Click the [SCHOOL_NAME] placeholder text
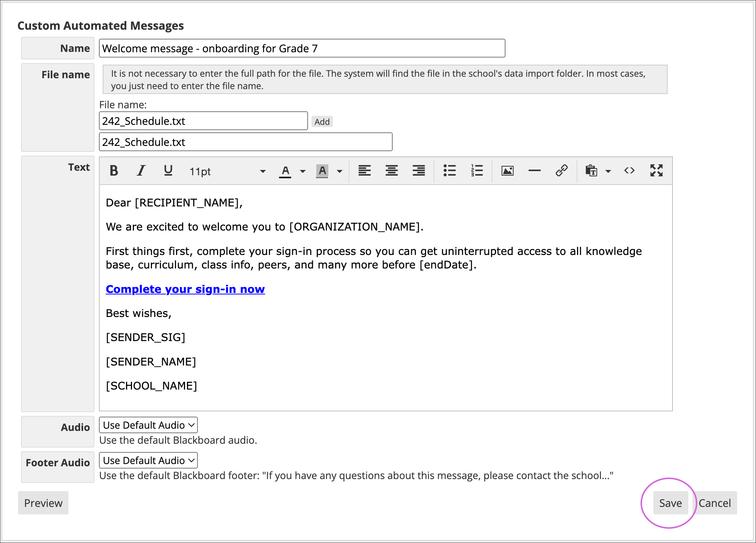 pyautogui.click(x=151, y=386)
